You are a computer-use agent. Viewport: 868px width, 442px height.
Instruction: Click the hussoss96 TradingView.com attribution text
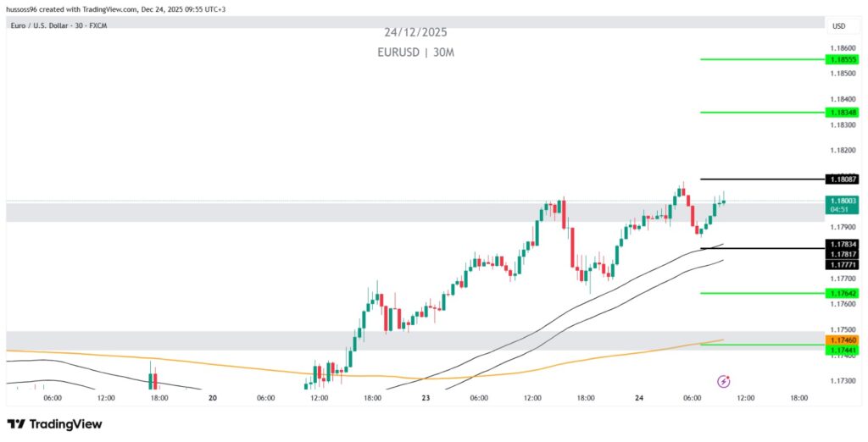pyautogui.click(x=116, y=8)
